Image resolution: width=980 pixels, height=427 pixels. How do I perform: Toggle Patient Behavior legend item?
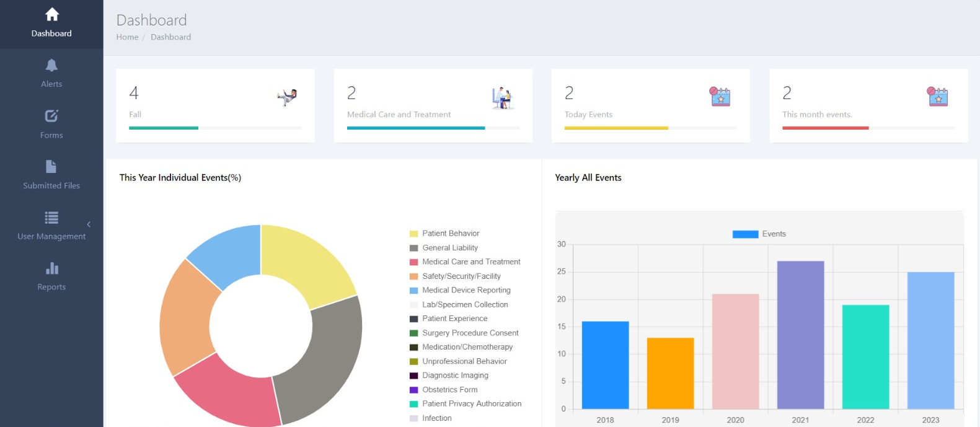[451, 234]
